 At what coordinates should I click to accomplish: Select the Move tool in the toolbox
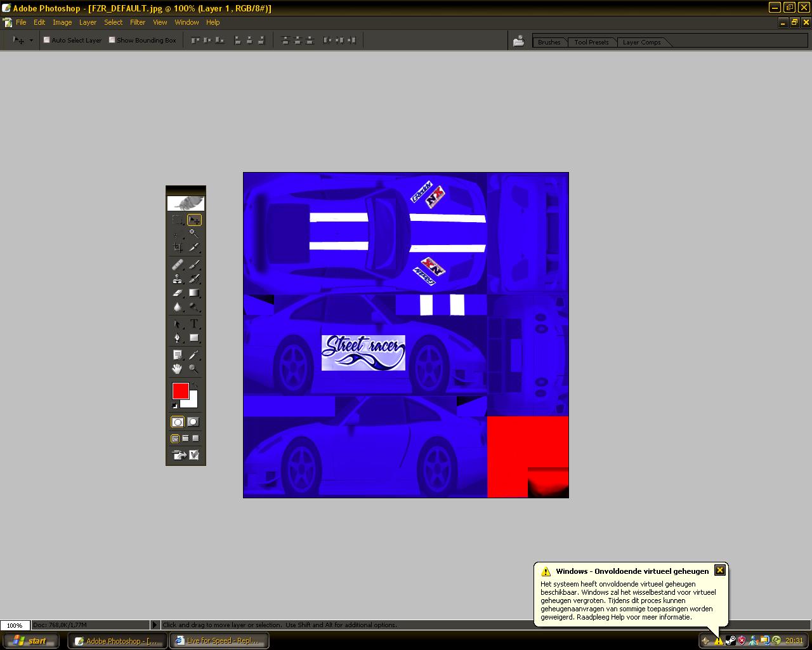pos(194,220)
